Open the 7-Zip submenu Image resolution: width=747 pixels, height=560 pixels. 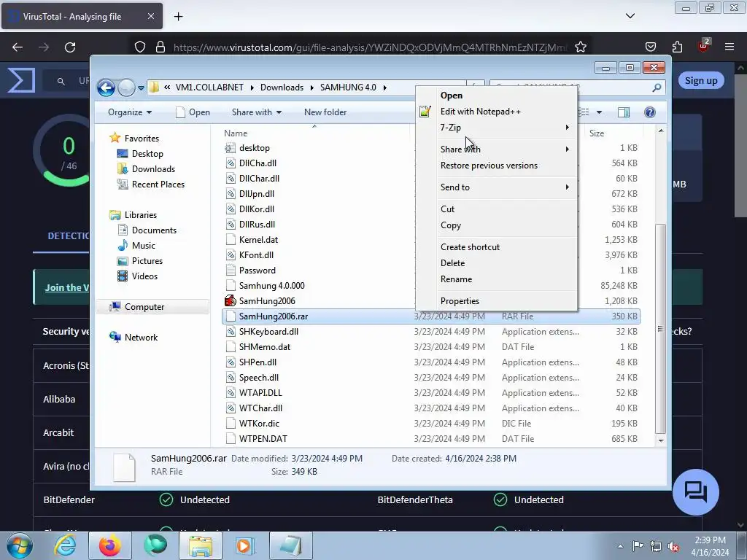coord(496,127)
